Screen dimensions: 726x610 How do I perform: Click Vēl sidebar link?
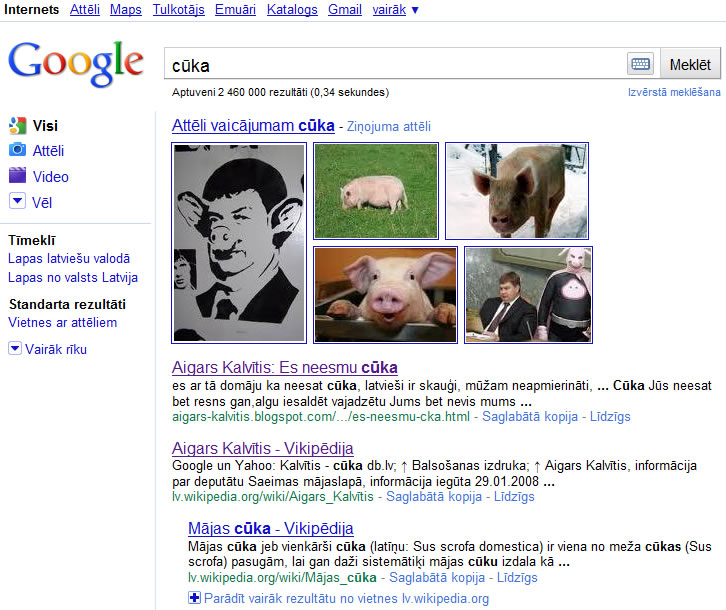pos(42,202)
